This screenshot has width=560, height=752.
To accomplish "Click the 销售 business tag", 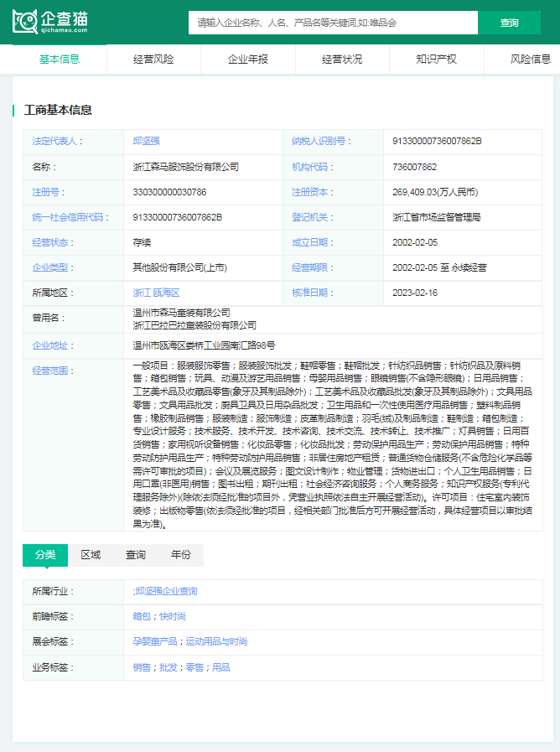I will click(142, 667).
